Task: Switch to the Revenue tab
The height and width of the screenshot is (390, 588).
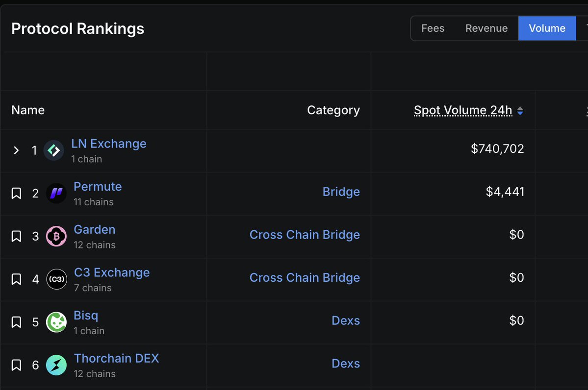Action: point(486,28)
